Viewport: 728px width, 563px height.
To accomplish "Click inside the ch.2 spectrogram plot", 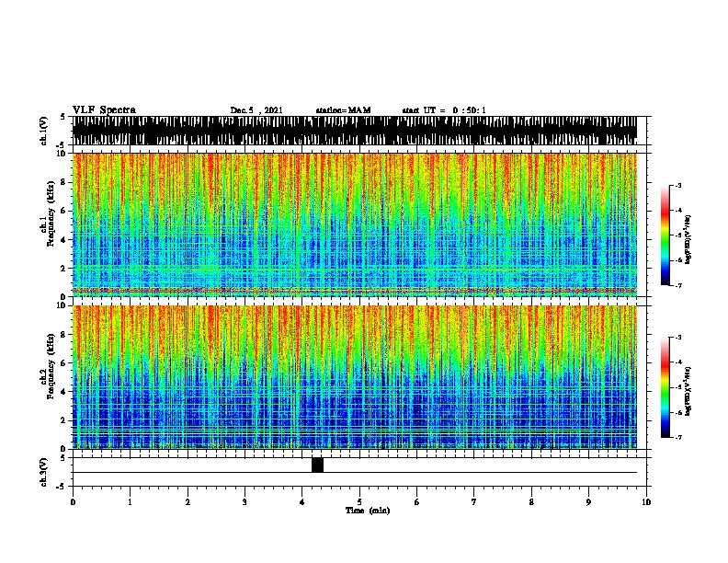I will pyautogui.click(x=355, y=377).
